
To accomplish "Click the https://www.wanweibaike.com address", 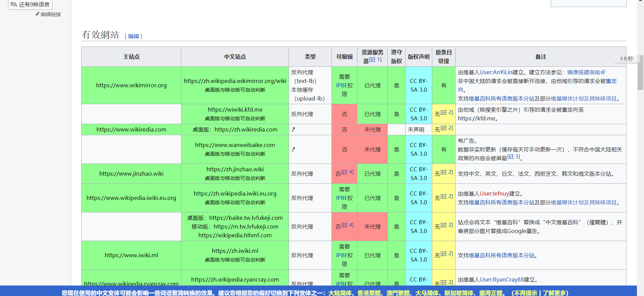I will (235, 145).
